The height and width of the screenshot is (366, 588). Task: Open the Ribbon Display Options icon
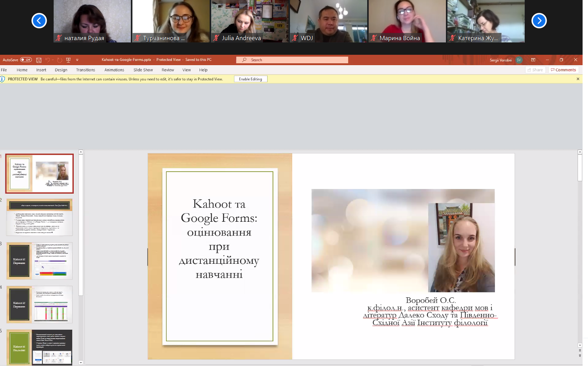533,60
